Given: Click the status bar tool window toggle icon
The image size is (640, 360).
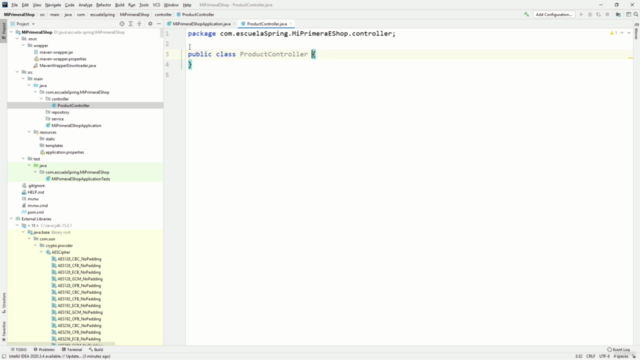Looking at the screenshot, I should click(x=4, y=356).
